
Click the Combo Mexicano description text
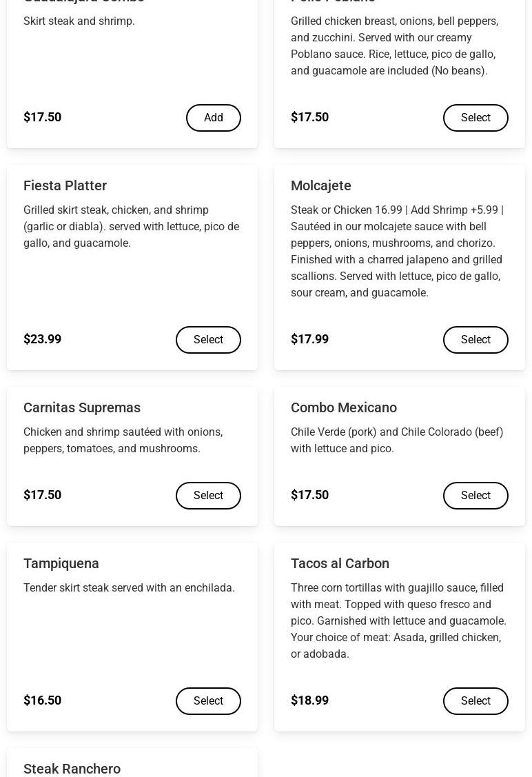coord(397,440)
